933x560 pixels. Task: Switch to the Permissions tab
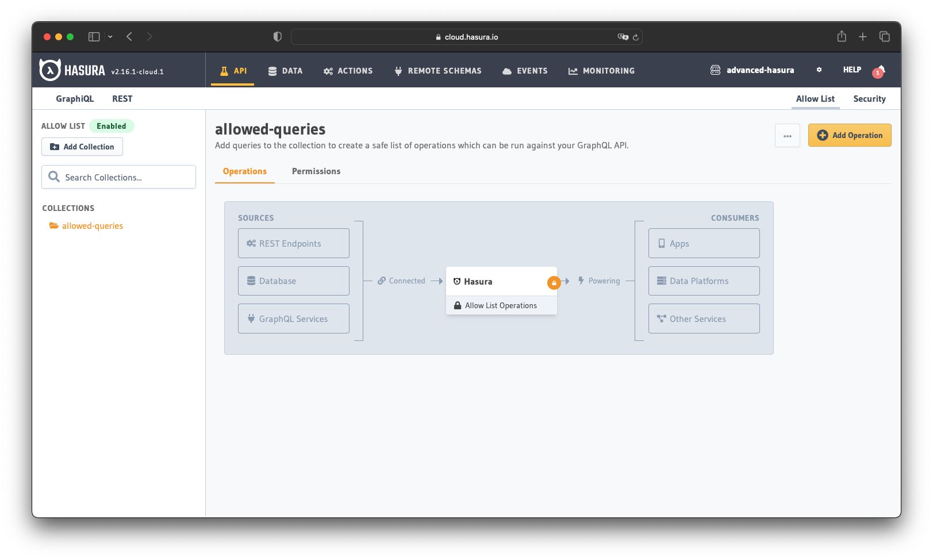[316, 171]
